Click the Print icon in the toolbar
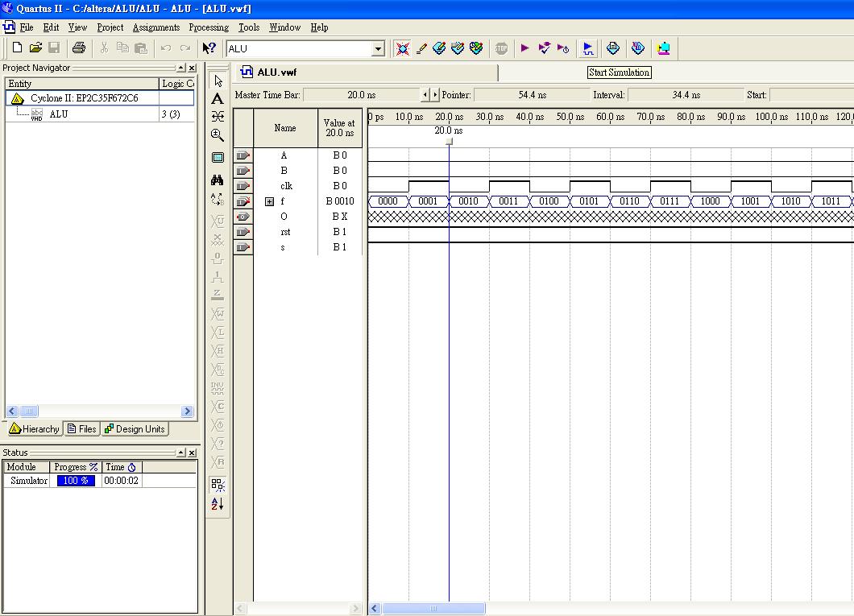Screen dimensions: 854x616 coord(78,48)
